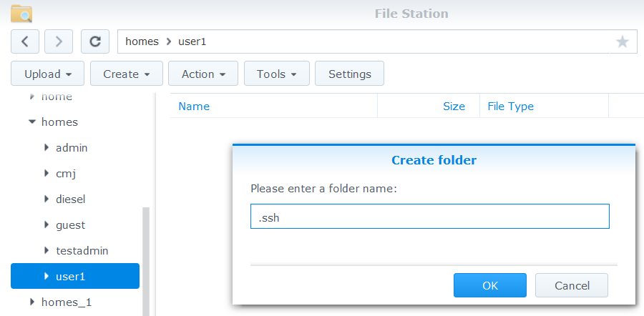Open the Tools dropdown menu

277,74
